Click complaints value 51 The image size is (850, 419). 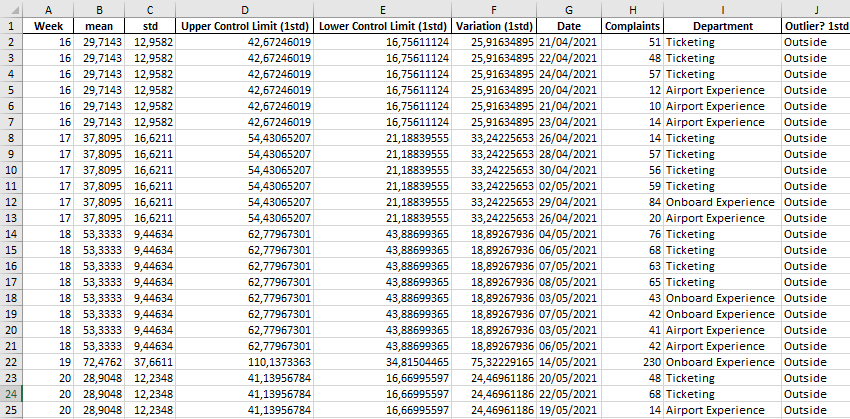[633, 42]
